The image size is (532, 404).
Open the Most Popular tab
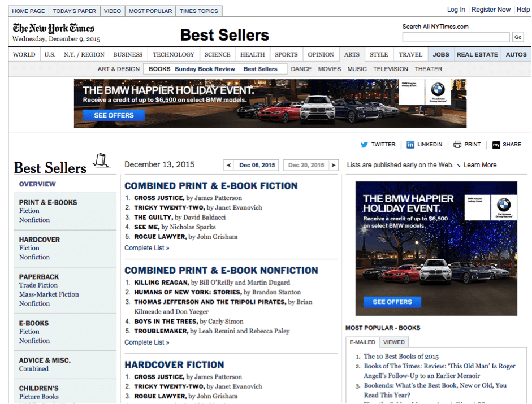click(150, 11)
